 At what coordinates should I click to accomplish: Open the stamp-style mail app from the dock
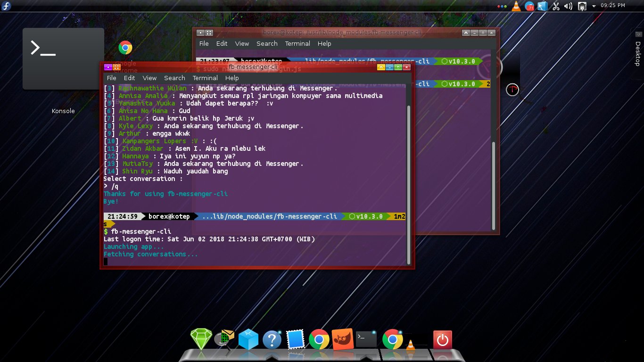(296, 338)
